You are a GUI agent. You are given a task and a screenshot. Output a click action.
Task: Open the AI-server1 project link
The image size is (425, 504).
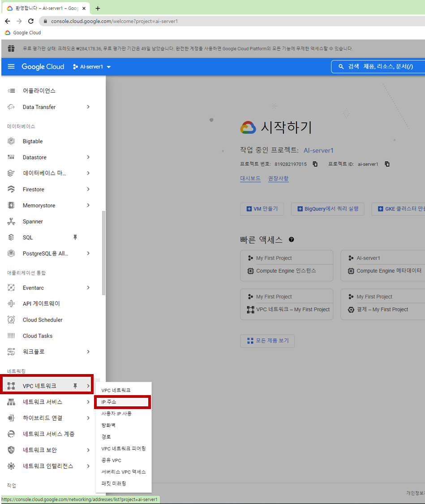318,151
